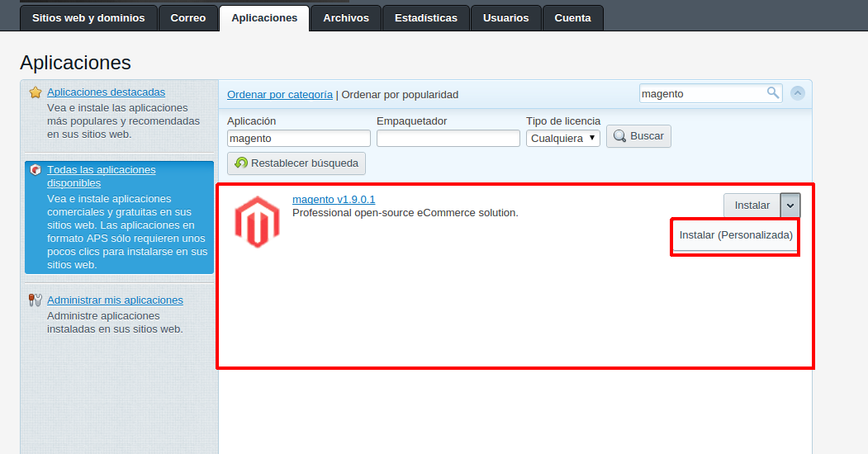868x454 pixels.
Task: Click the cube icon for all applications
Action: pos(36,170)
